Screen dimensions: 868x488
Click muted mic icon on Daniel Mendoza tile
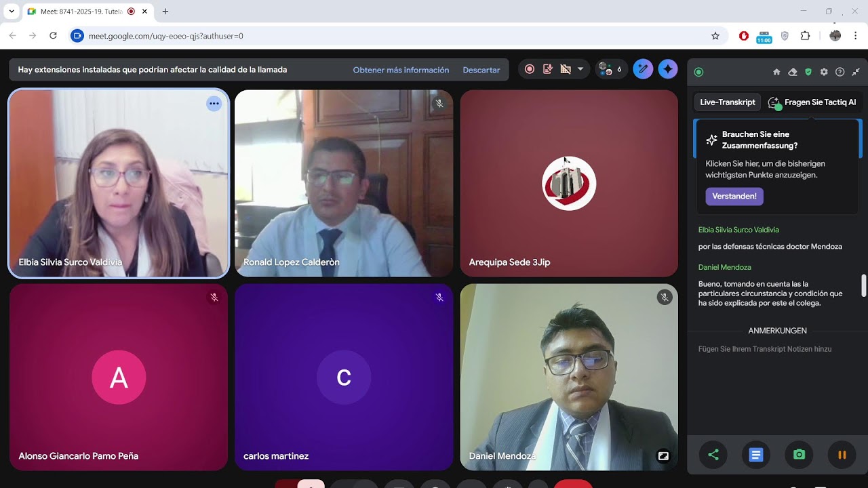pos(665,298)
